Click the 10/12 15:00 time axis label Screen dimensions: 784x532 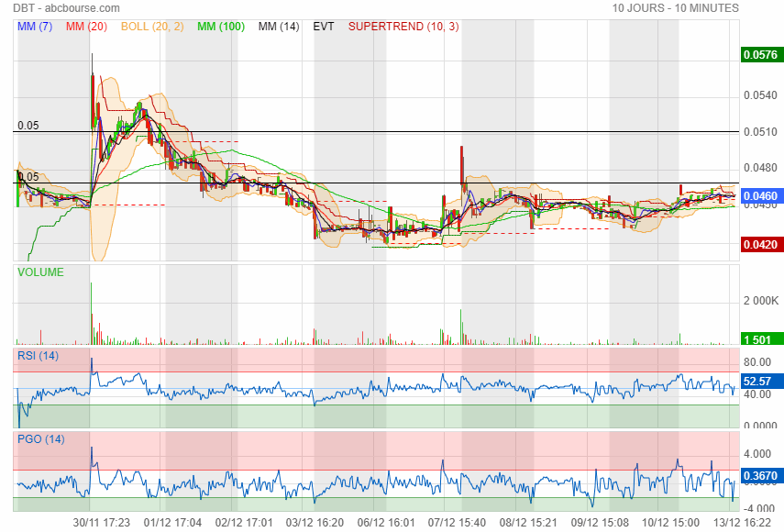click(x=670, y=523)
